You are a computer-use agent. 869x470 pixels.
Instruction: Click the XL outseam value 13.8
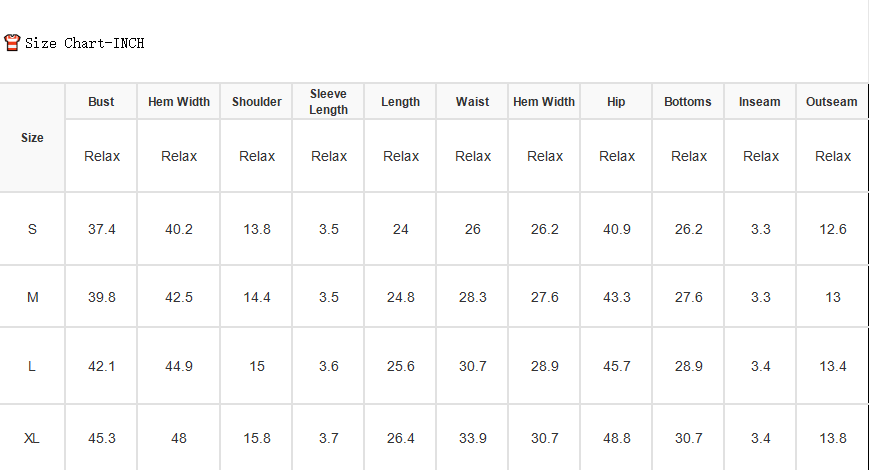(x=833, y=438)
